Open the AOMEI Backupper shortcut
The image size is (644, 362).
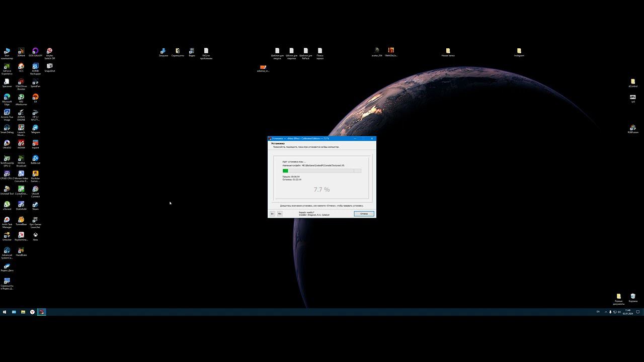coord(35,69)
